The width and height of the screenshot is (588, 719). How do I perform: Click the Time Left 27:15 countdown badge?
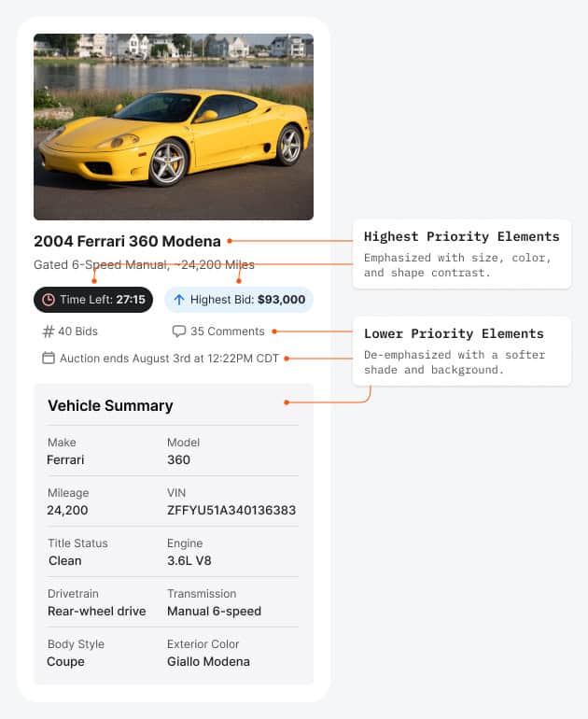tap(93, 300)
